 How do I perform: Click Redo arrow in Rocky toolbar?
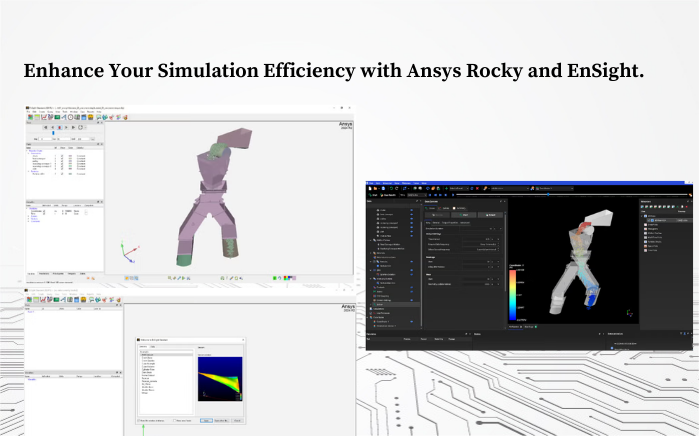click(397, 189)
